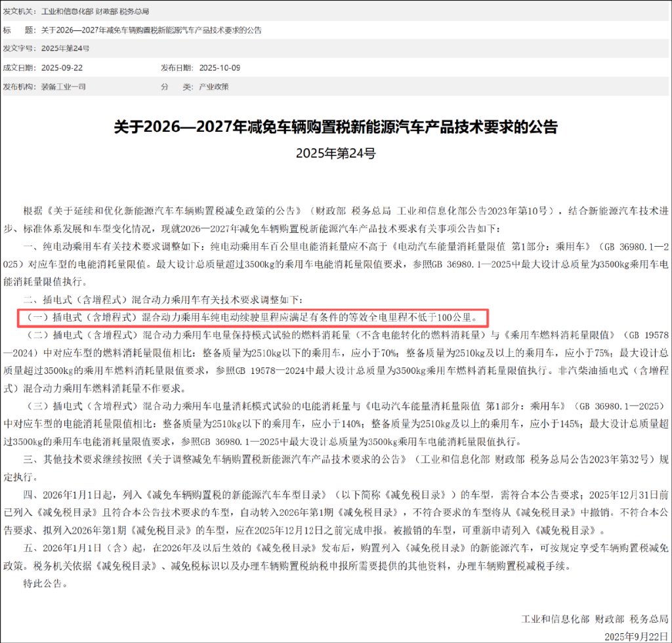Click section 三、其他技术要求继续按照

click(336, 468)
